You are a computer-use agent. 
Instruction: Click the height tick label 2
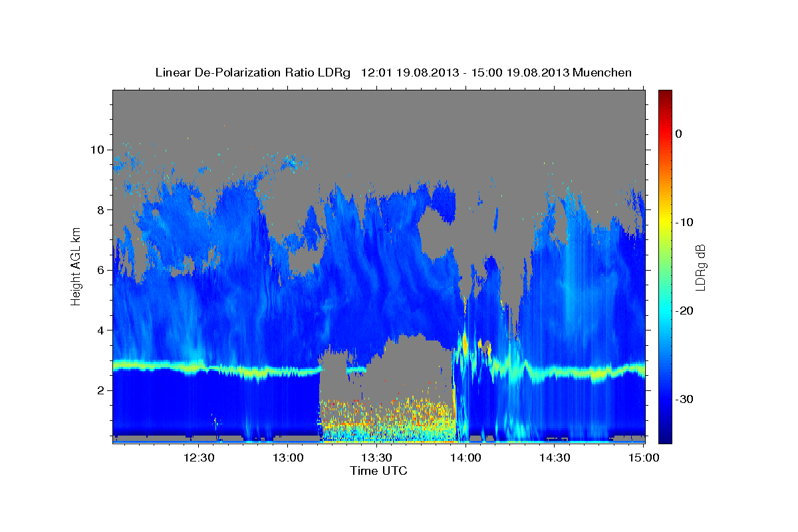click(x=102, y=390)
